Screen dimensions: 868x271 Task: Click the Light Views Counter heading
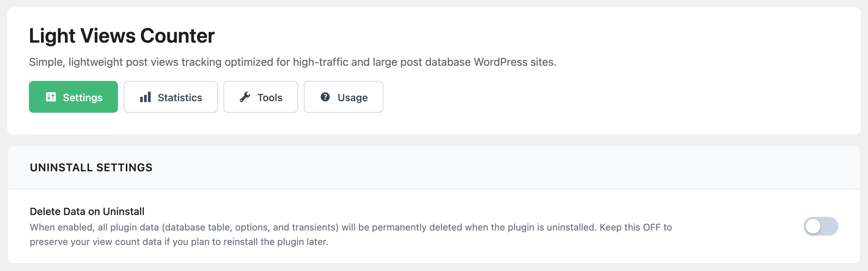point(122,36)
